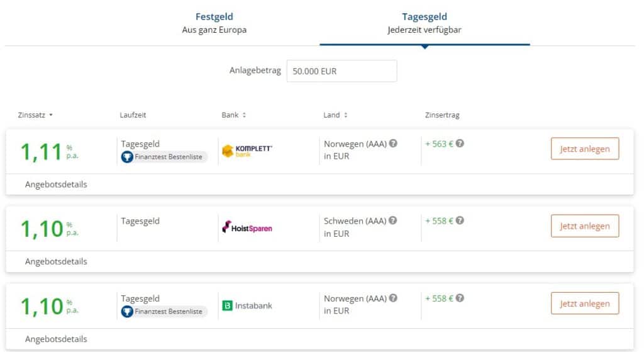Click the Komplett bank logo
This screenshot has height=352, width=644.
247,151
